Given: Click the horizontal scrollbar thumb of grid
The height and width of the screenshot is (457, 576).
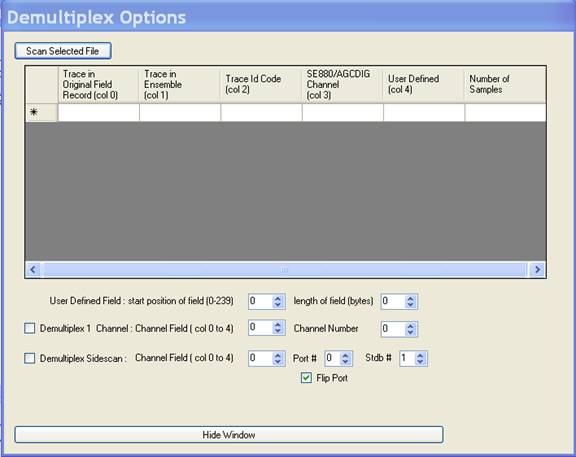Looking at the screenshot, I should click(285, 270).
